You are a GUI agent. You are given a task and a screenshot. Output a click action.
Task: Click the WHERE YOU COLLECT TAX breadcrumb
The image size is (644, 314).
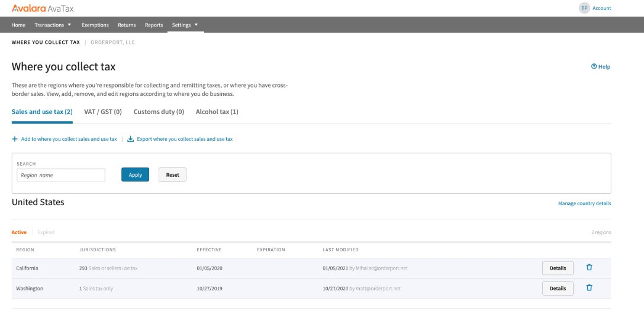pyautogui.click(x=46, y=42)
